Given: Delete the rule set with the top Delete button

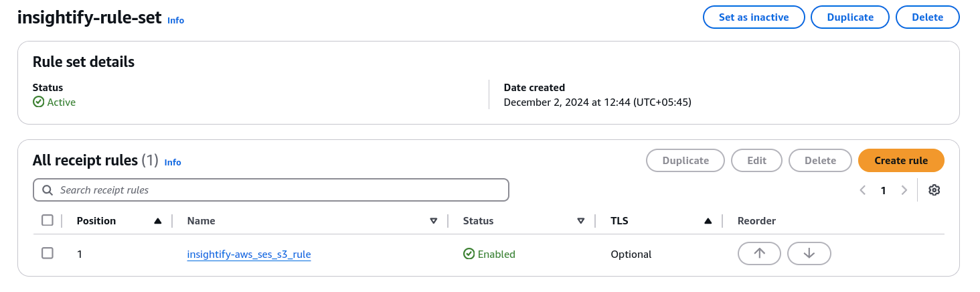Looking at the screenshot, I should coord(927,17).
